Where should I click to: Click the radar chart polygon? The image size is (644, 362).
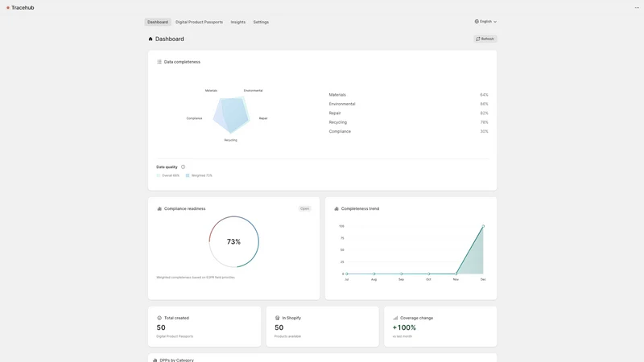[x=231, y=114]
